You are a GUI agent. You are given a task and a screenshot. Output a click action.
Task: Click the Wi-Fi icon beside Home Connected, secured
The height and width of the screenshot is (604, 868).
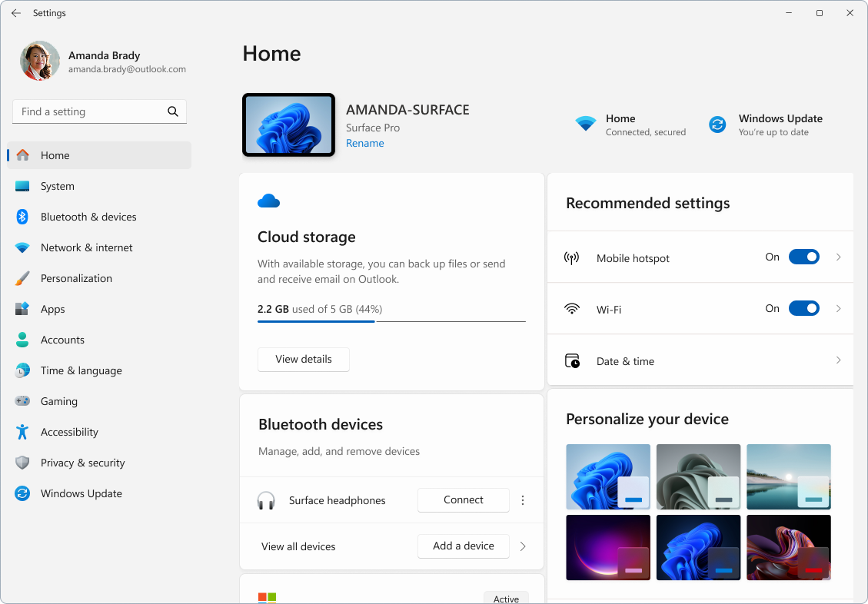coord(586,124)
